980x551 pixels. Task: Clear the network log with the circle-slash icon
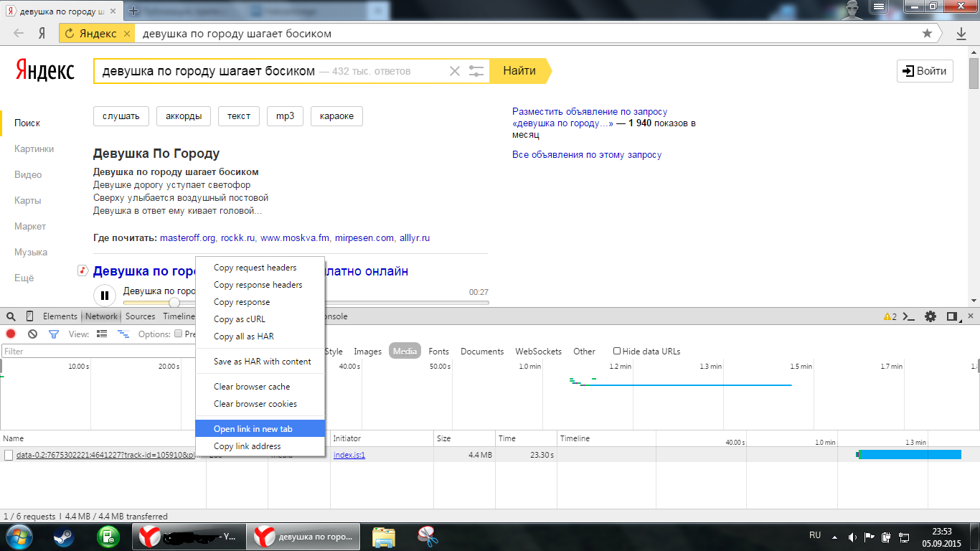click(32, 334)
